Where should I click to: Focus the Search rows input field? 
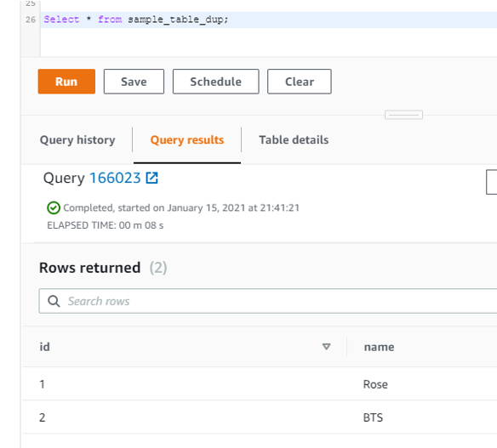point(268,301)
